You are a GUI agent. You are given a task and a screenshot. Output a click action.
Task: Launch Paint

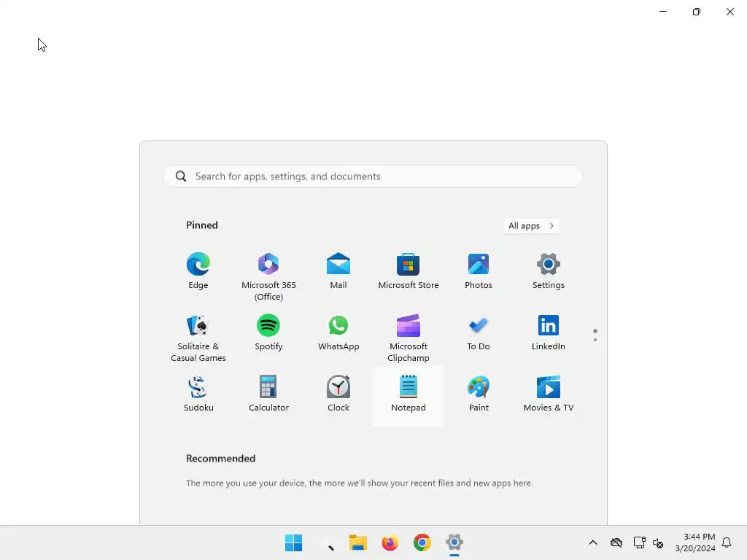pyautogui.click(x=479, y=393)
